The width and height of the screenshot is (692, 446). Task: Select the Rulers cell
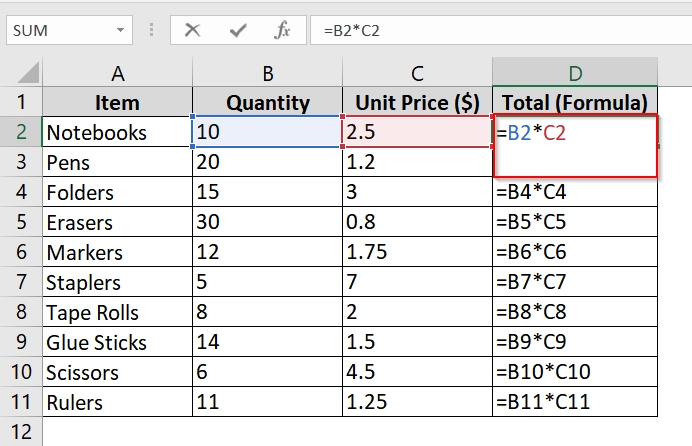(117, 402)
